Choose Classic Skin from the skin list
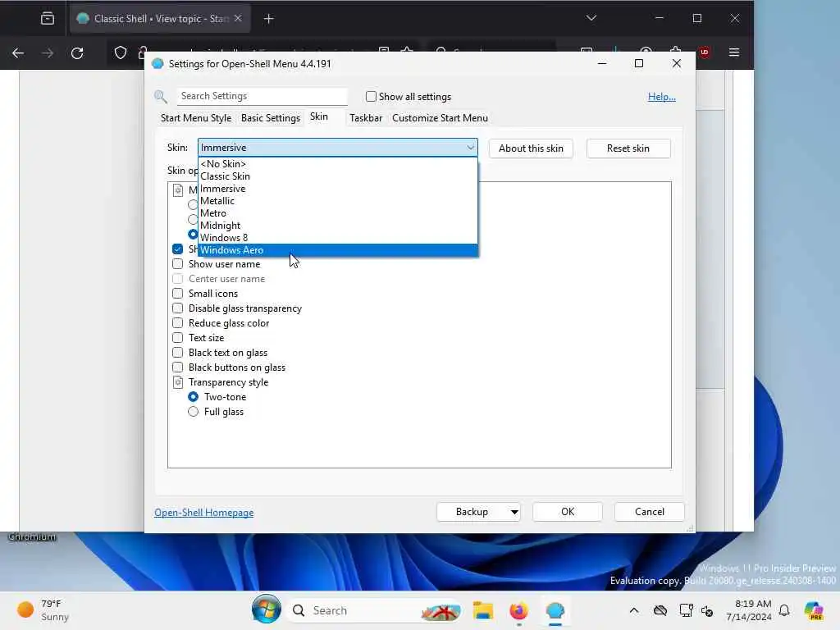The height and width of the screenshot is (630, 840). [338, 176]
